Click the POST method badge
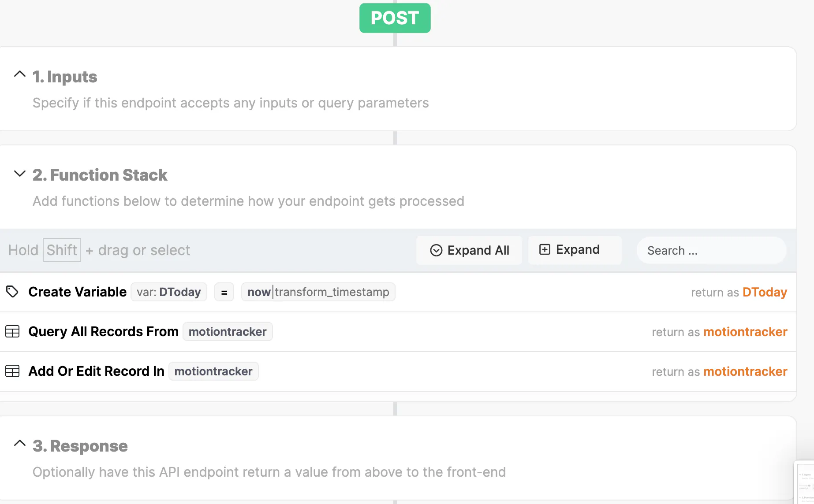This screenshot has width=814, height=504. 395,18
